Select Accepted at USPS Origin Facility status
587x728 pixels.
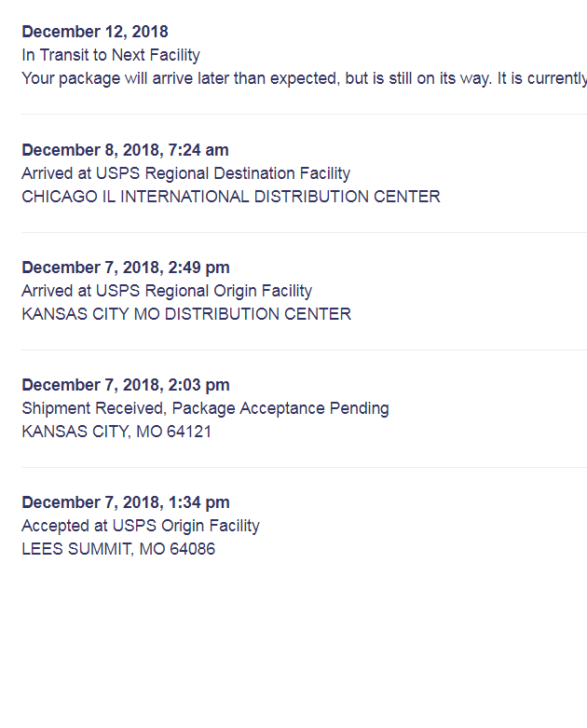[141, 526]
